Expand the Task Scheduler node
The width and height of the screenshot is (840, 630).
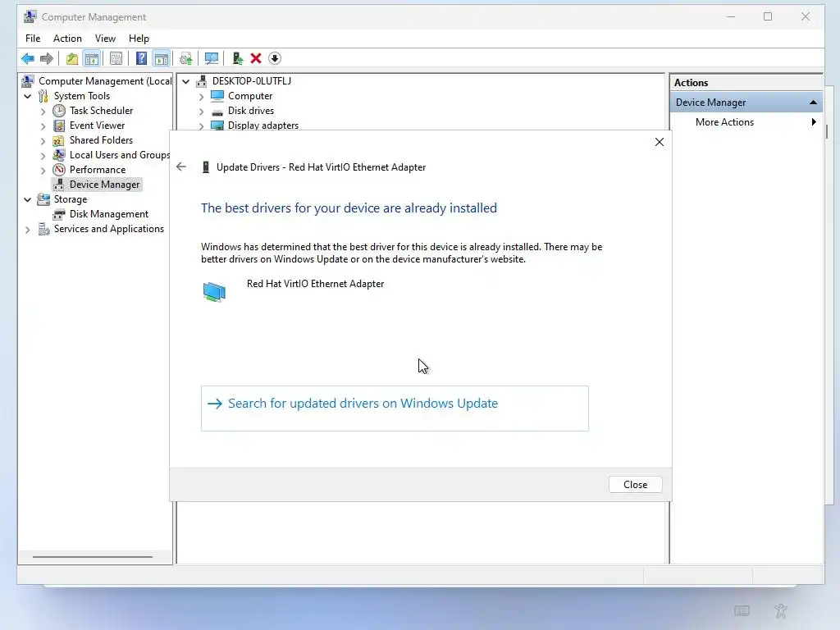(43, 112)
